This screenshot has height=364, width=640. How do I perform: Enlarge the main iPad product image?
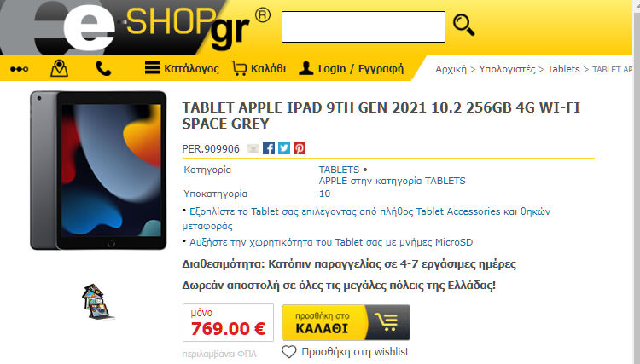pyautogui.click(x=98, y=170)
